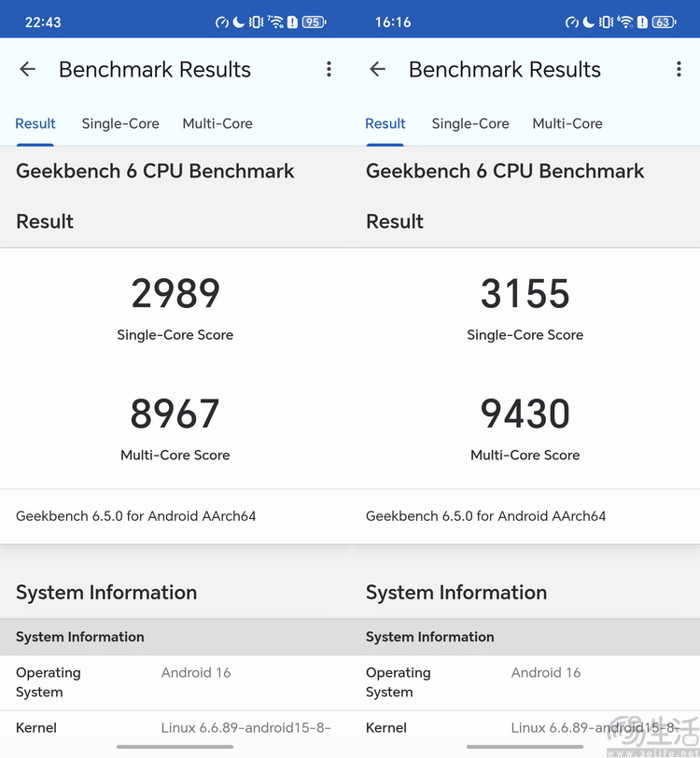This screenshot has height=758, width=700.
Task: Open three-dot overflow menu in left screenshot
Action: [329, 69]
